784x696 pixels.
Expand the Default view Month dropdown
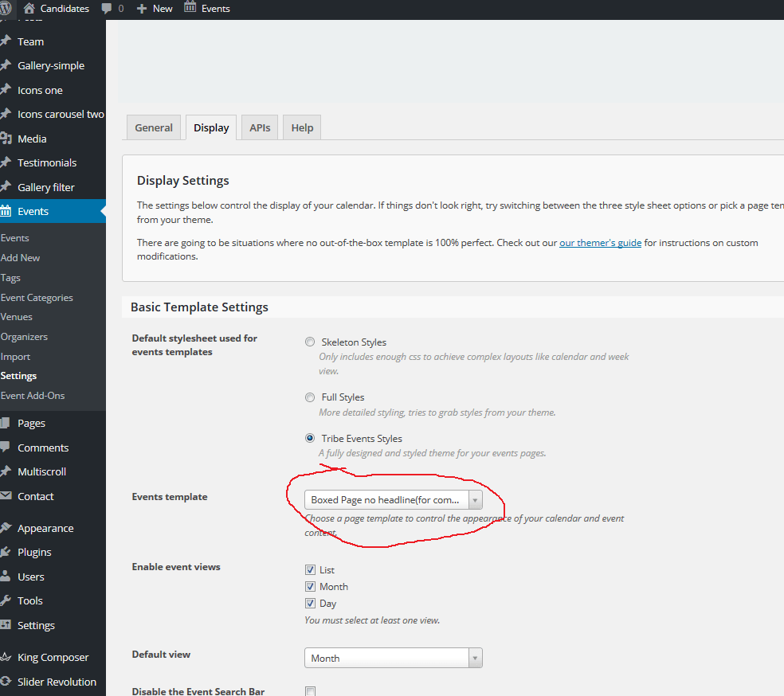tap(393, 659)
